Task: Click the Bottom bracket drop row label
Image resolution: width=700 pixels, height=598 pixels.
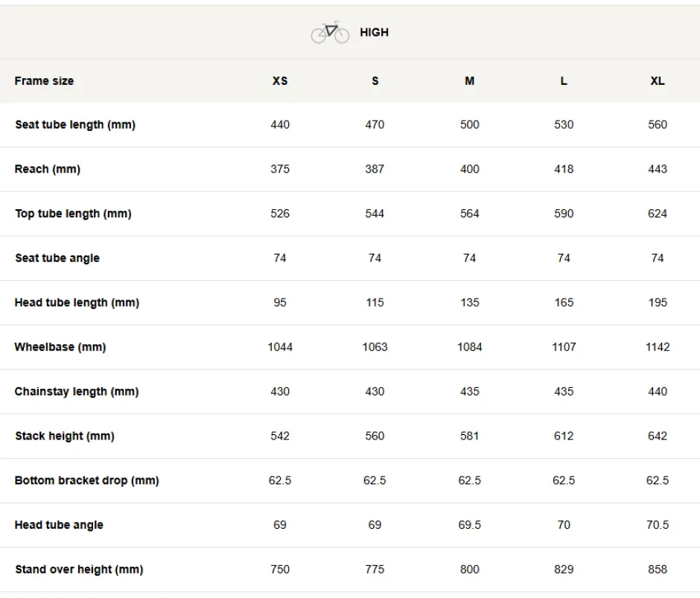Action: 86,480
